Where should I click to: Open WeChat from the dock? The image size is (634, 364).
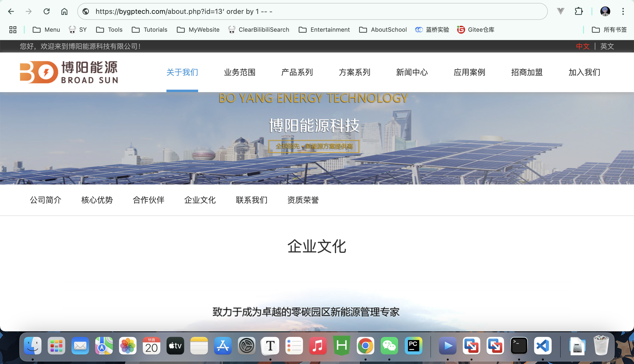(389, 346)
